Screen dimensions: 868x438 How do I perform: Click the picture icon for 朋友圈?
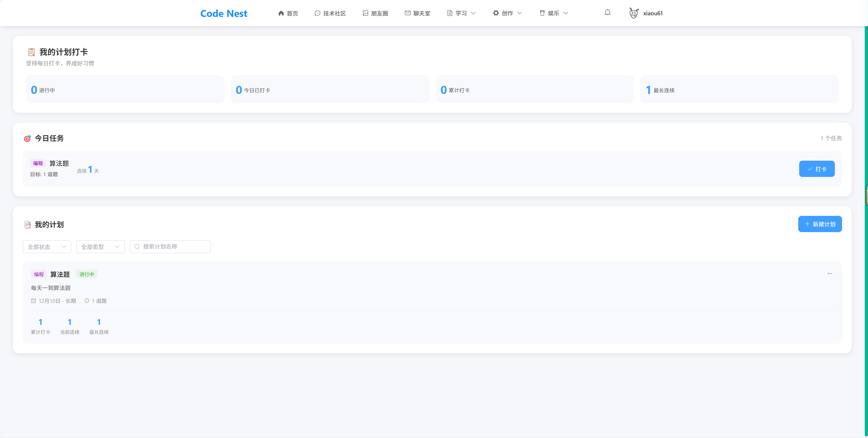point(365,13)
